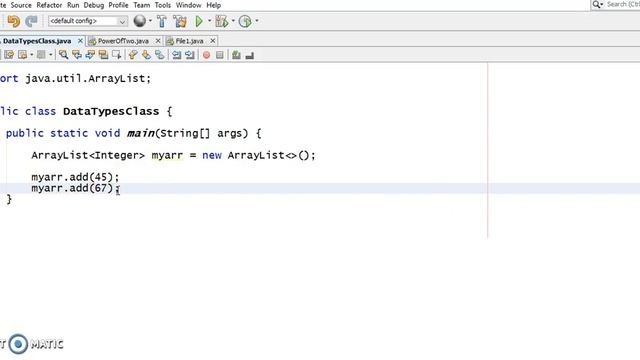
Task: Click the line myarr.add(45);
Action: [x=75, y=177]
